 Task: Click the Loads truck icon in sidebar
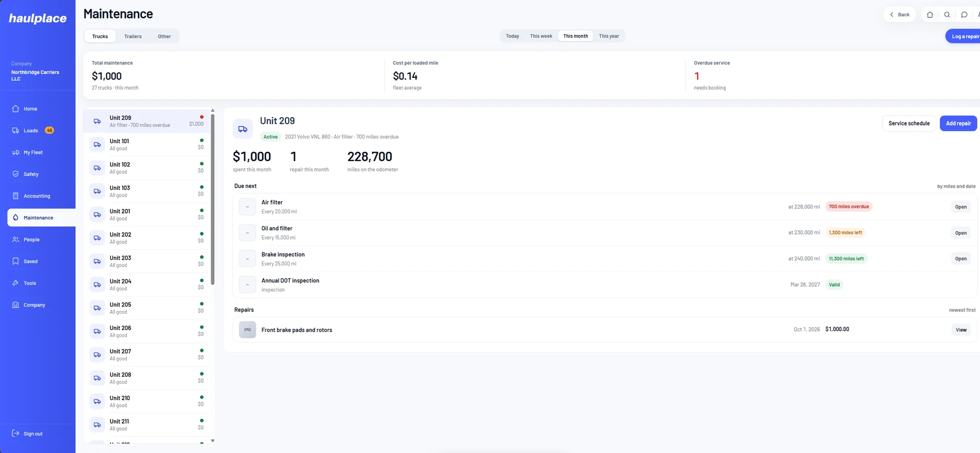[x=15, y=130]
